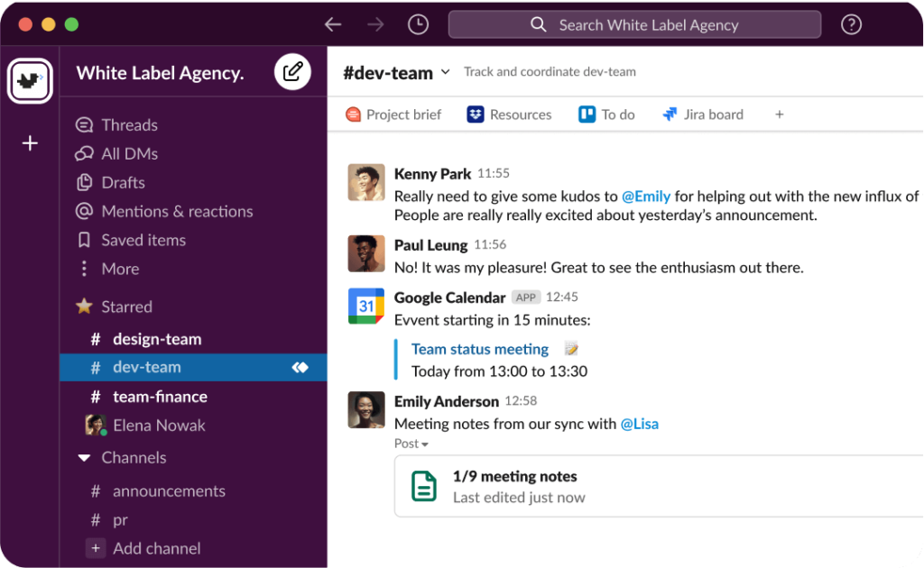Click the Dropbox icon on Resources tab
The height and width of the screenshot is (568, 924).
(x=475, y=115)
